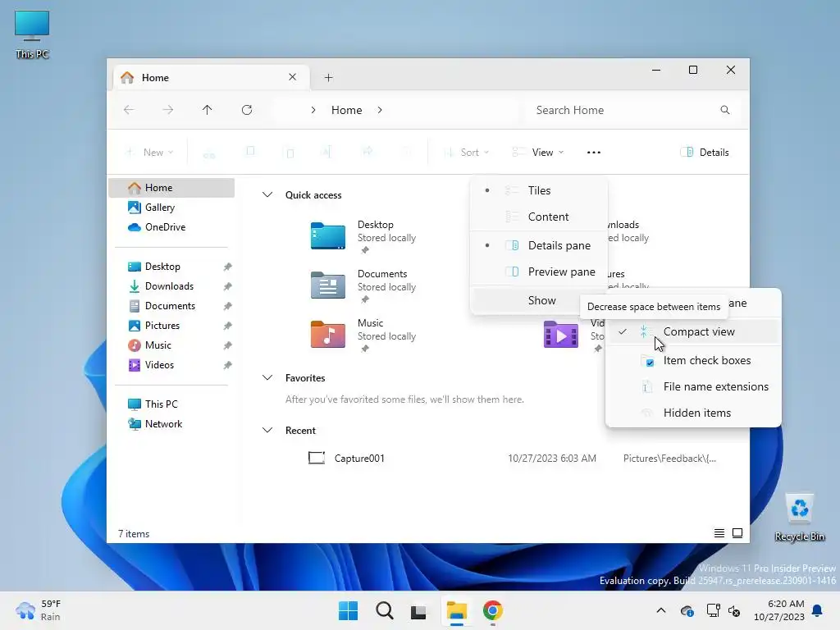Add a new tab
This screenshot has height=630, width=840.
point(328,78)
